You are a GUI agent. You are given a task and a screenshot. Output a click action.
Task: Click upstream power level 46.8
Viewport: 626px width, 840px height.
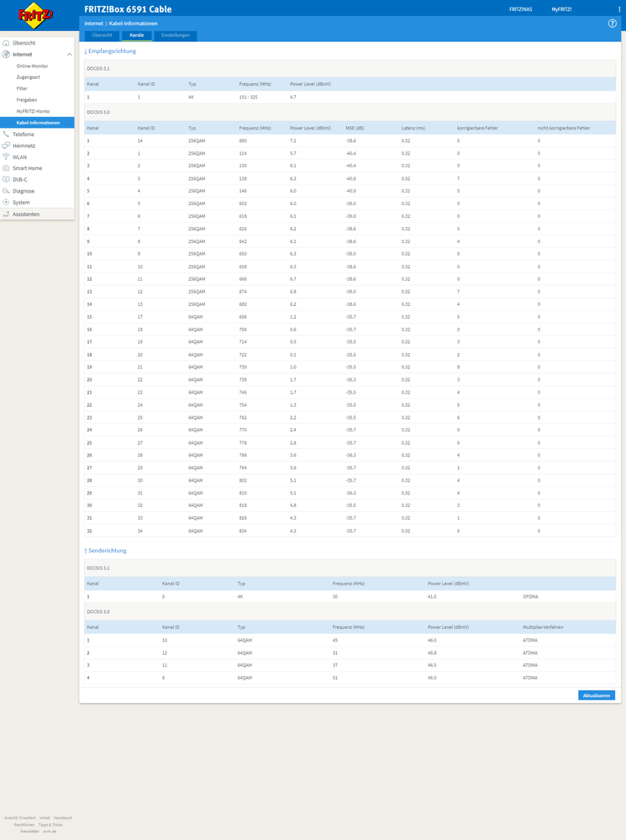432,653
